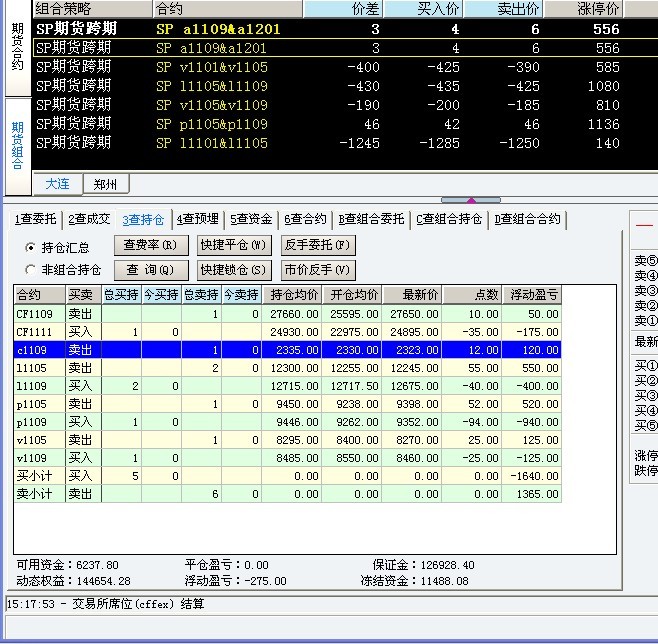Click the 总买持 column header
The image size is (658, 644).
(121, 295)
